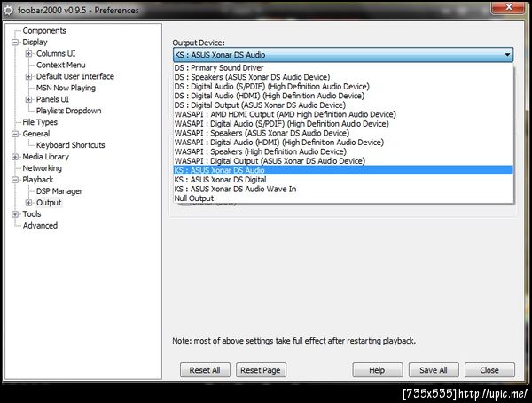Choose Null Output device
Viewport: 532px width, 403px height.
tap(343, 198)
